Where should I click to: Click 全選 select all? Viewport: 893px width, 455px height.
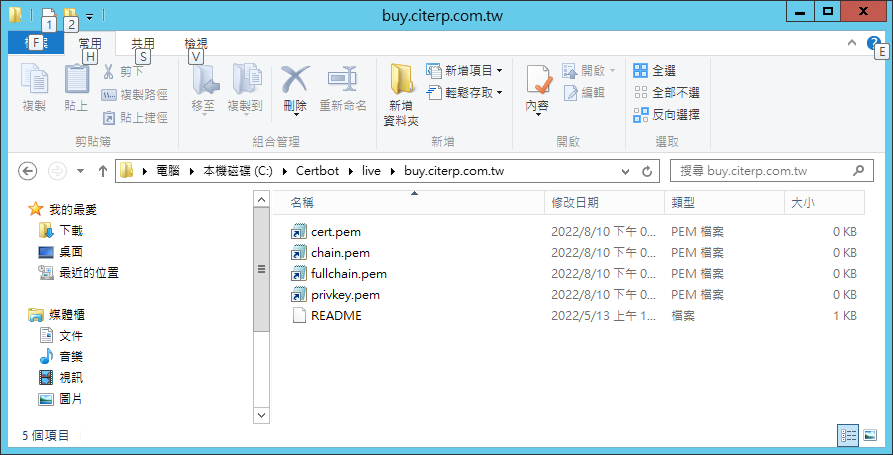[x=655, y=71]
